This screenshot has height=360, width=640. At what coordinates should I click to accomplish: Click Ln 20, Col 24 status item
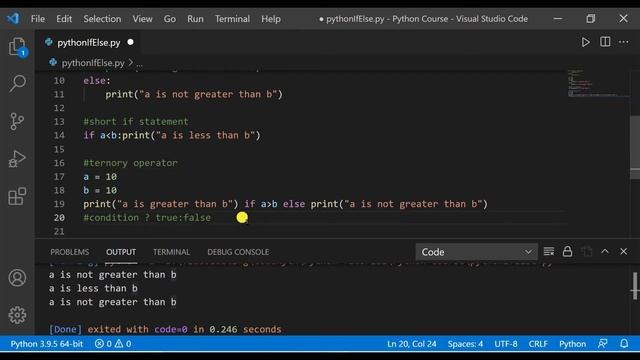(411, 344)
